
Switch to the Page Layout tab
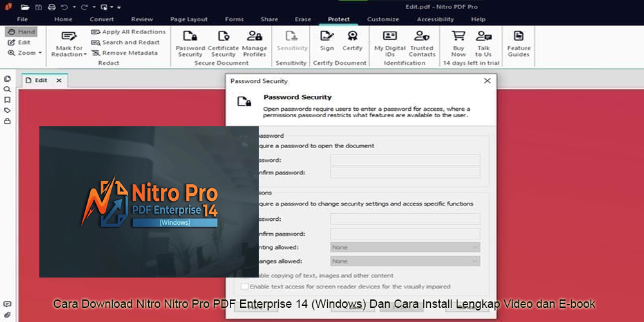tap(189, 19)
